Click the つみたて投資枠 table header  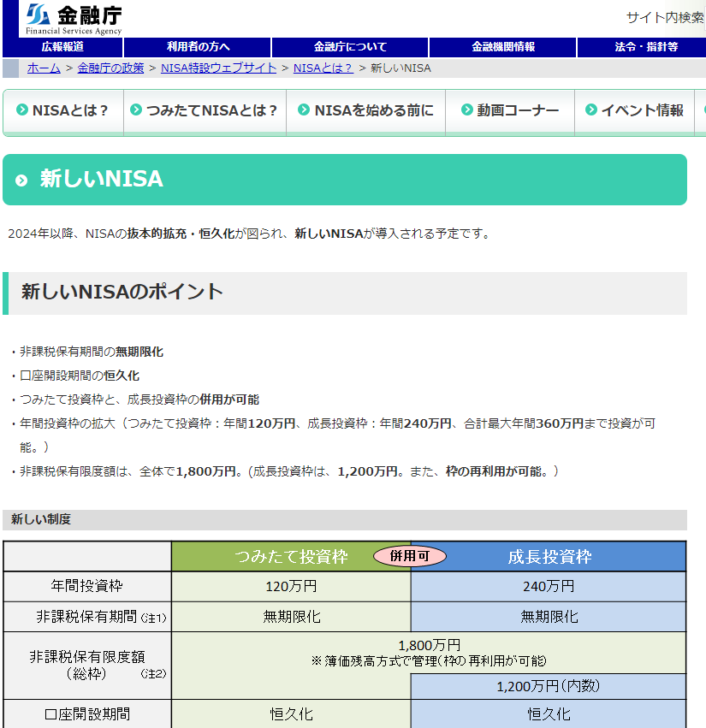(x=291, y=556)
